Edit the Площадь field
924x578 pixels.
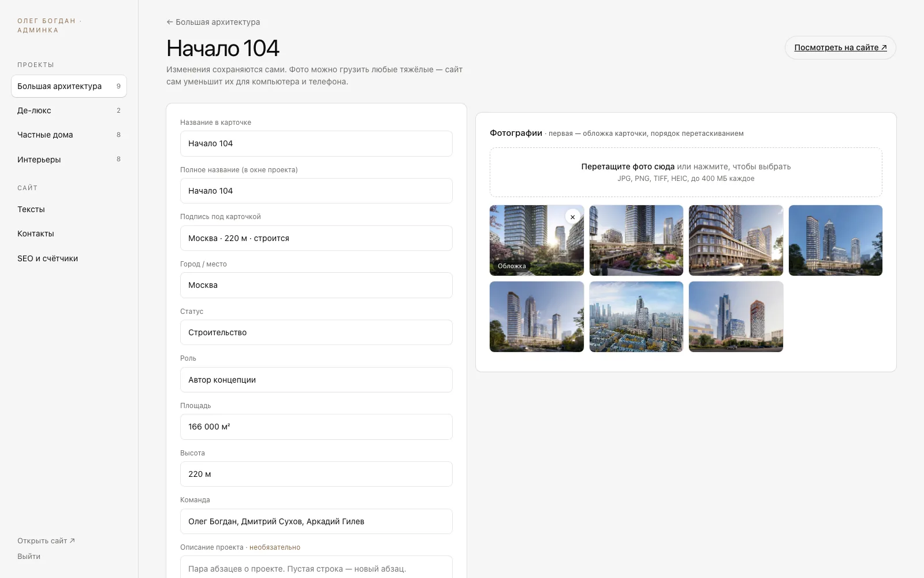(316, 427)
